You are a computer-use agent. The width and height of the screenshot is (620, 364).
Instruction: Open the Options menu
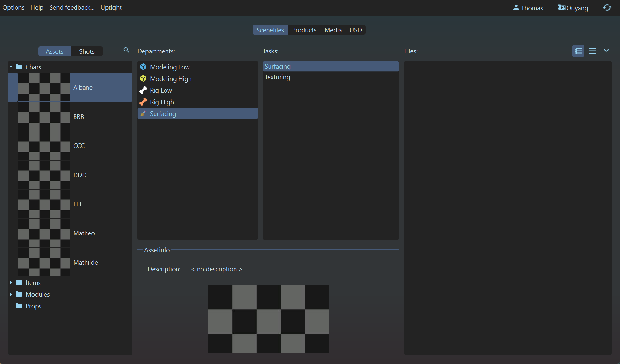(13, 7)
